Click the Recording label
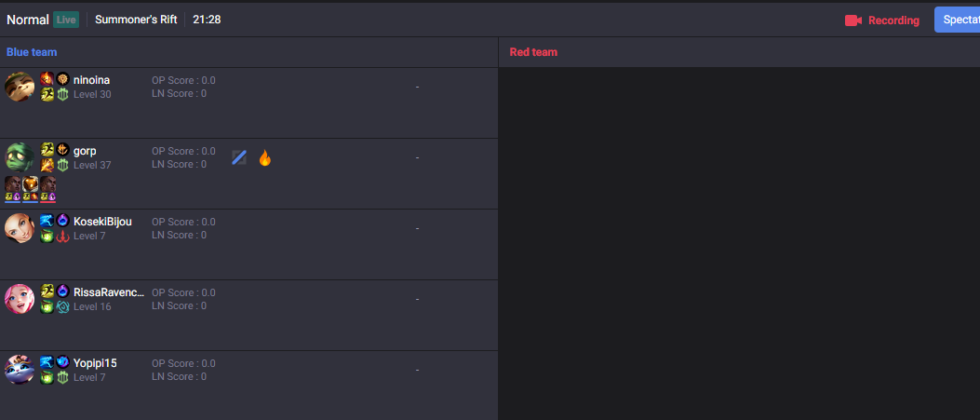 (x=893, y=20)
